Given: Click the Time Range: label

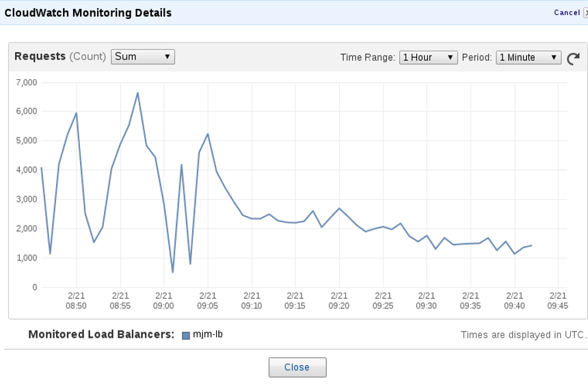Looking at the screenshot, I should [x=368, y=57].
